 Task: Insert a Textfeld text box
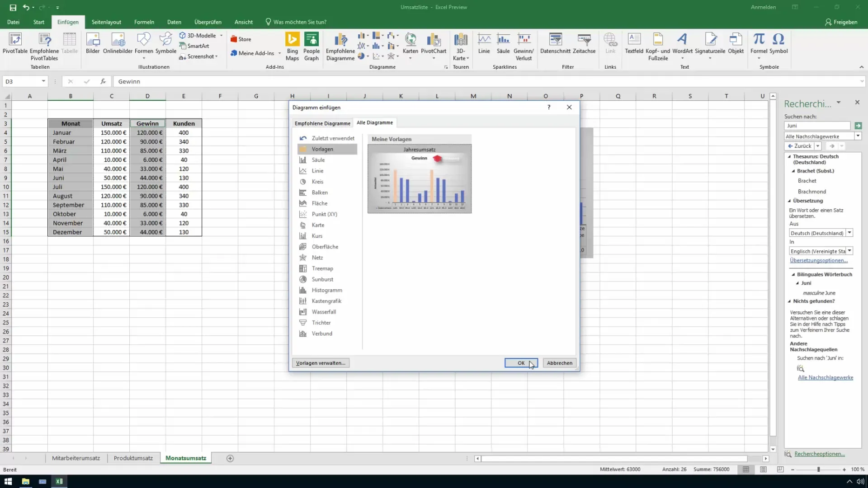coord(634,43)
